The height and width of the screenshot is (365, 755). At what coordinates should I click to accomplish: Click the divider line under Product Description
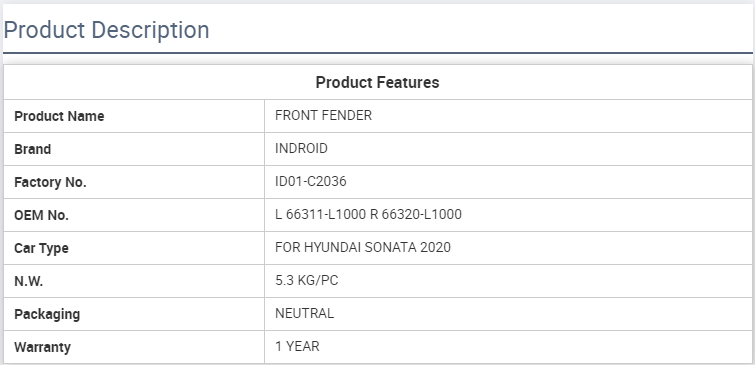pos(378,53)
